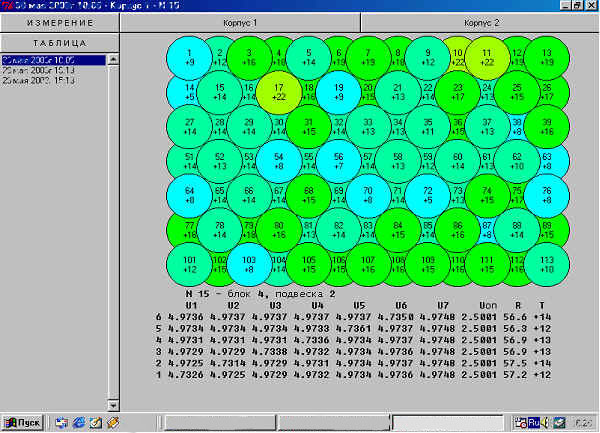Click the value 4.7326 in row 1
This screenshot has width=600, height=433.
[186, 375]
